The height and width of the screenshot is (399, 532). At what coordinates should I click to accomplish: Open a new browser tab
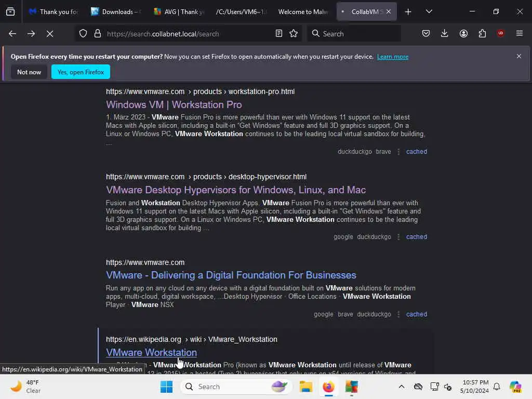[408, 12]
